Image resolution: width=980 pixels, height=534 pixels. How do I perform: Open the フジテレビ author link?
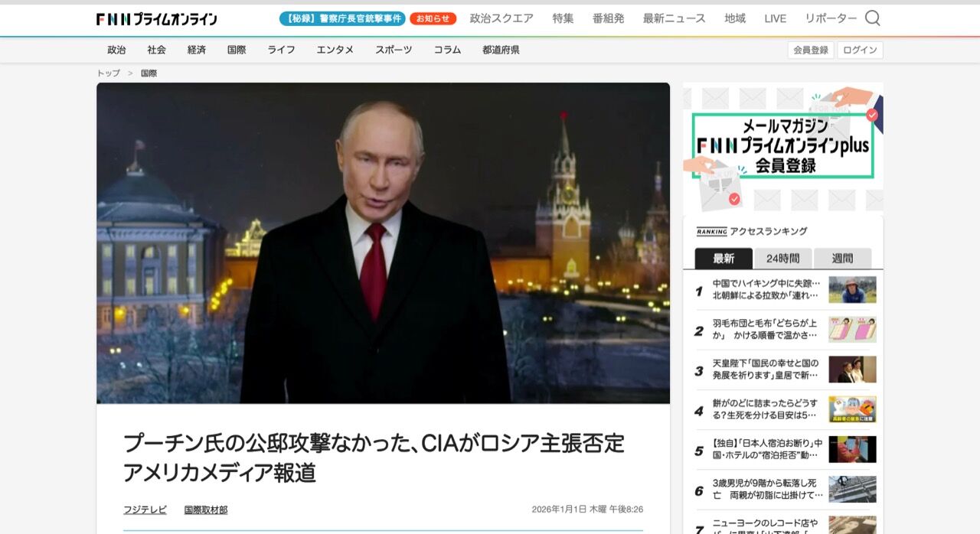point(145,510)
